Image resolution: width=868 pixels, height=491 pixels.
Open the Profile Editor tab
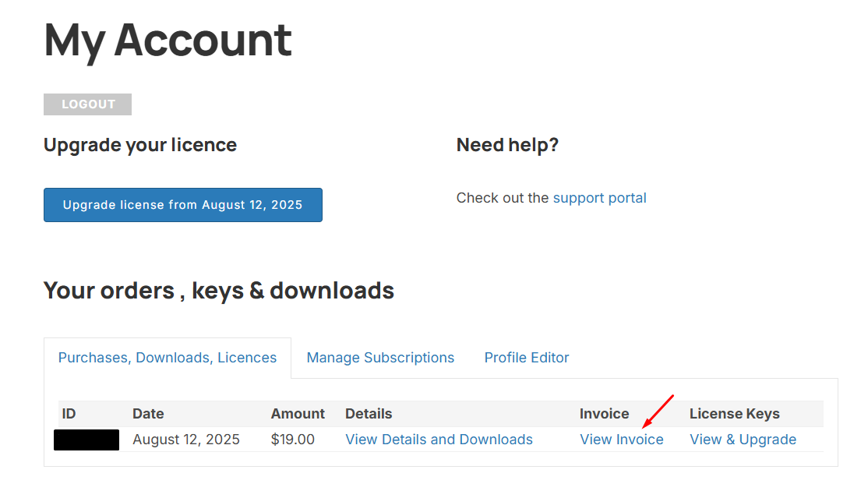526,357
